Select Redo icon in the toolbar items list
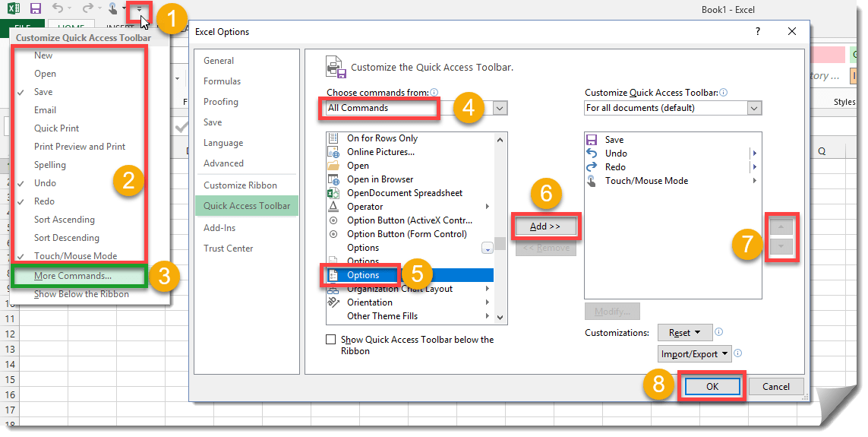Screen dimensions: 868x437 click(x=592, y=166)
